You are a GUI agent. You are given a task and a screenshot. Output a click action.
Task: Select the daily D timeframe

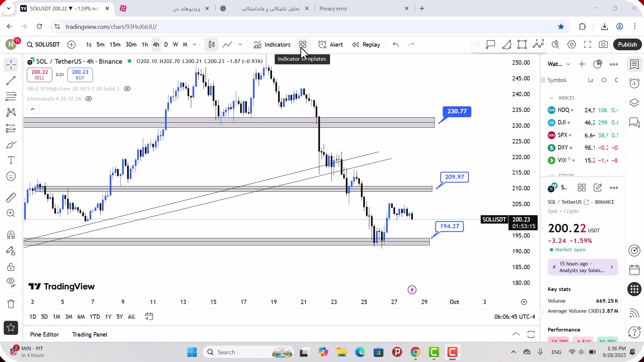pos(166,45)
